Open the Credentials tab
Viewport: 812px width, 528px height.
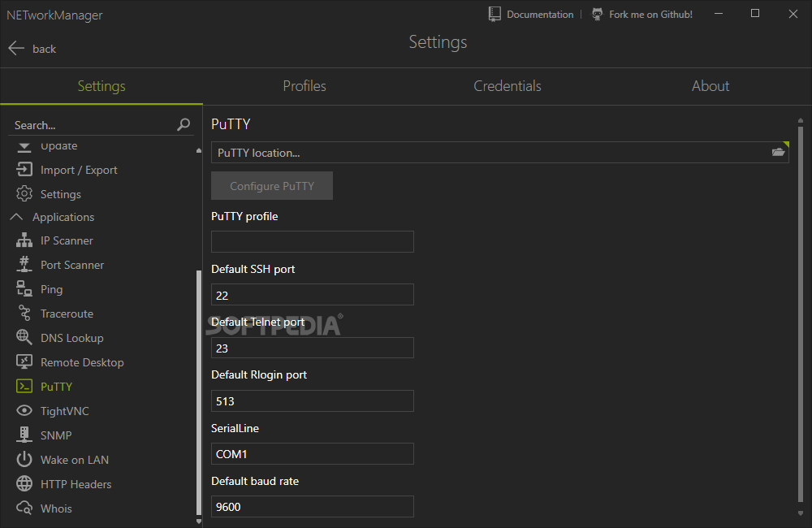[508, 86]
